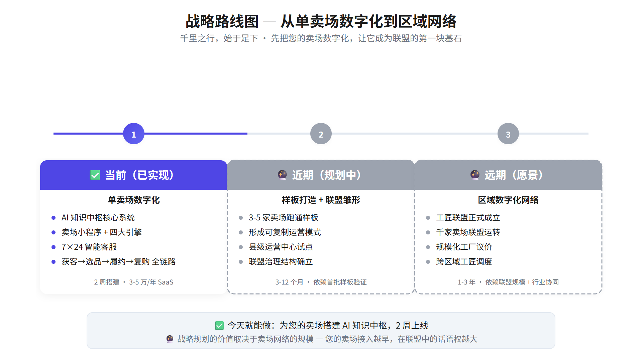
Task: Click the green checkmark icon before 今天就能做
Action: 219,325
